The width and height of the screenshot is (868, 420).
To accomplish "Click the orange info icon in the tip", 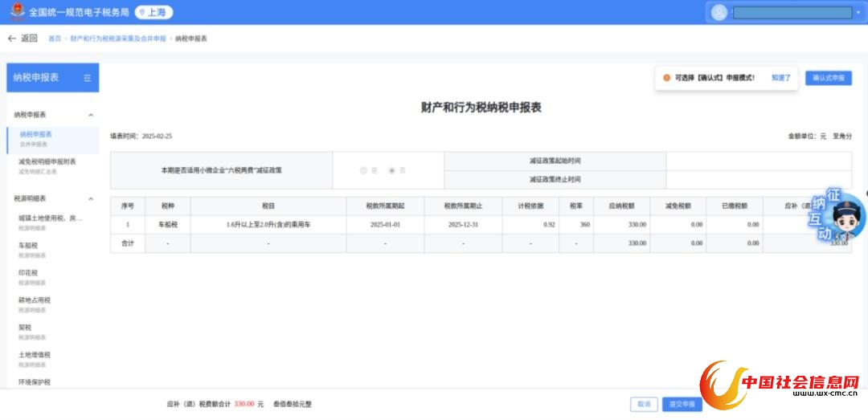I will pos(666,78).
